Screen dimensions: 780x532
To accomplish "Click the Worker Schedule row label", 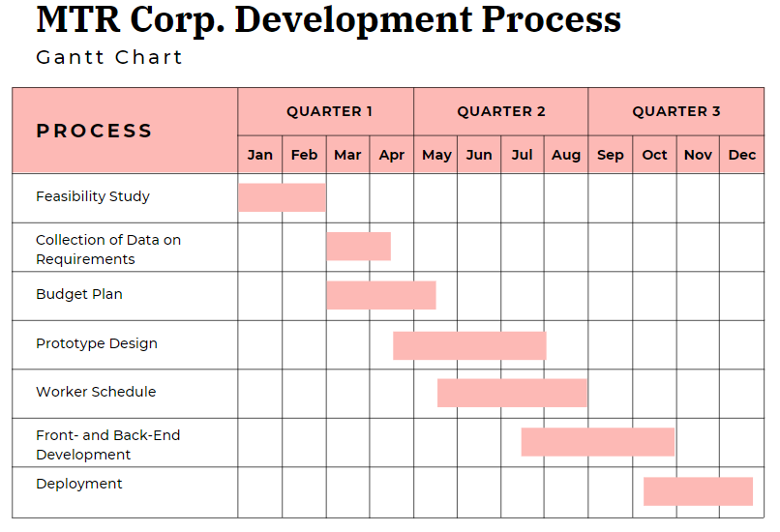I will (96, 392).
